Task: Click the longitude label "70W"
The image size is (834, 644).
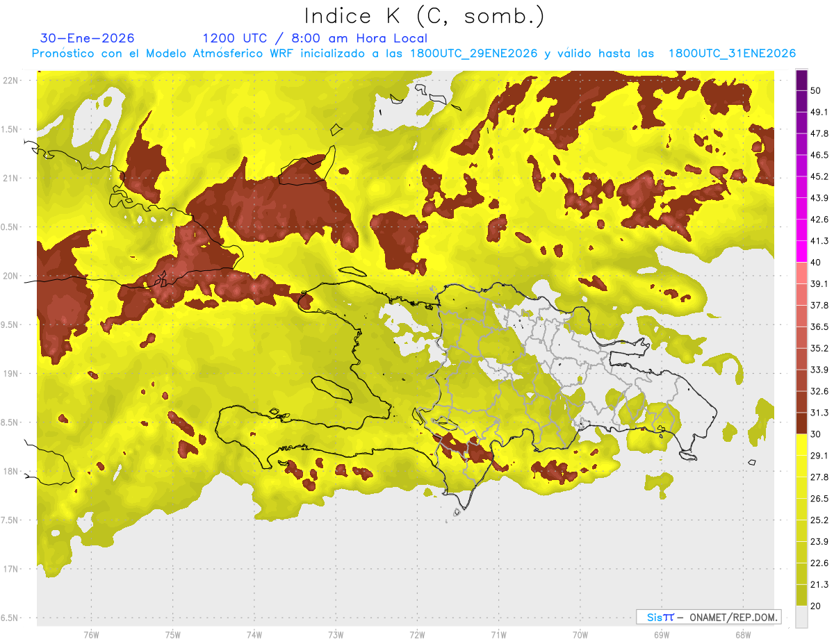Action: tap(580, 634)
